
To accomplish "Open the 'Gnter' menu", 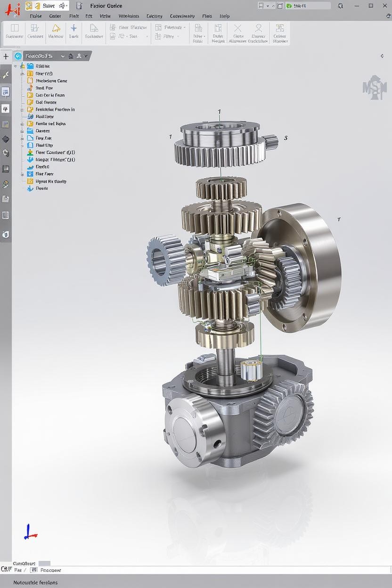I will click(55, 16).
